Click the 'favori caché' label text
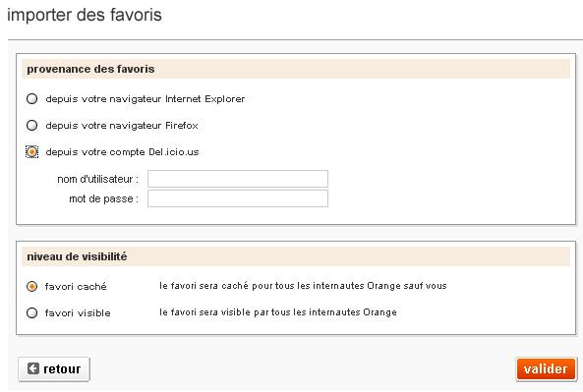This screenshot has height=392, width=583. tap(76, 287)
